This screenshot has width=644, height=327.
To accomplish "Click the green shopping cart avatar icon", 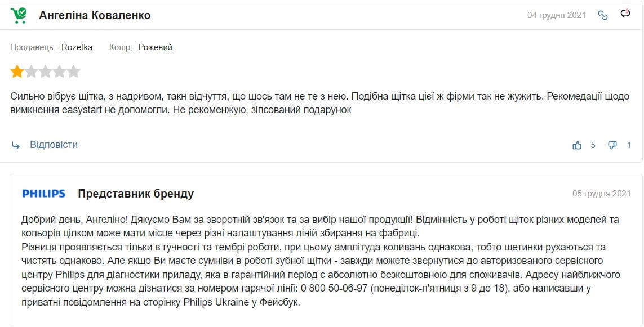I will coord(19,14).
